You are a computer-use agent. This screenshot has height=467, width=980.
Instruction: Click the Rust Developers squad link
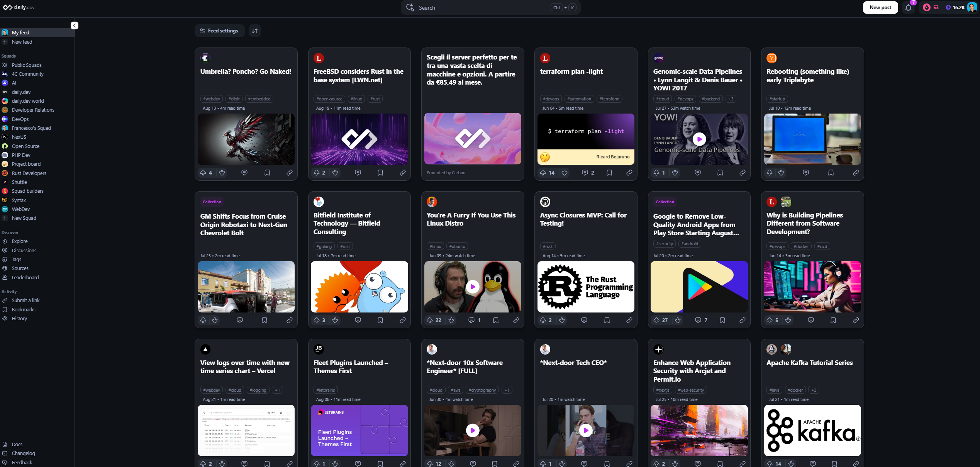pyautogui.click(x=29, y=173)
